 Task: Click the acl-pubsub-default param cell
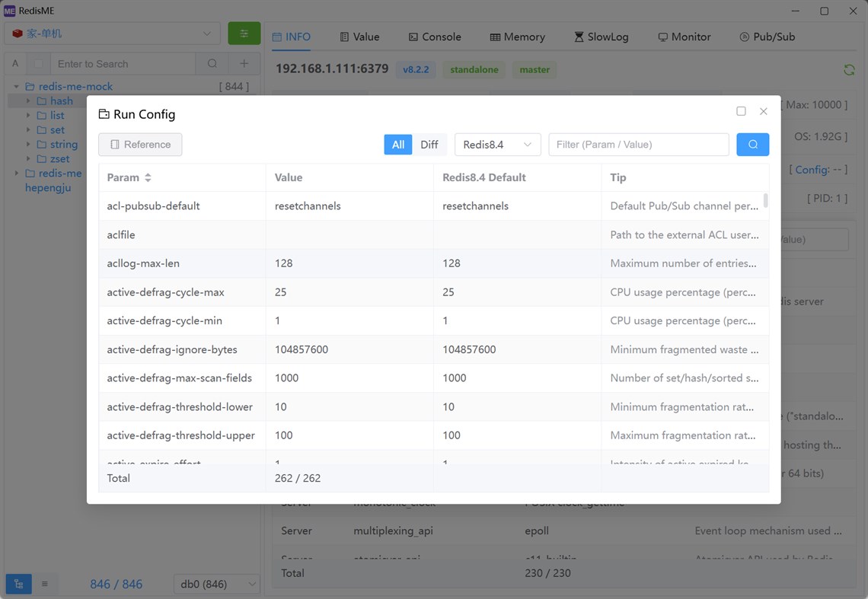click(182, 206)
